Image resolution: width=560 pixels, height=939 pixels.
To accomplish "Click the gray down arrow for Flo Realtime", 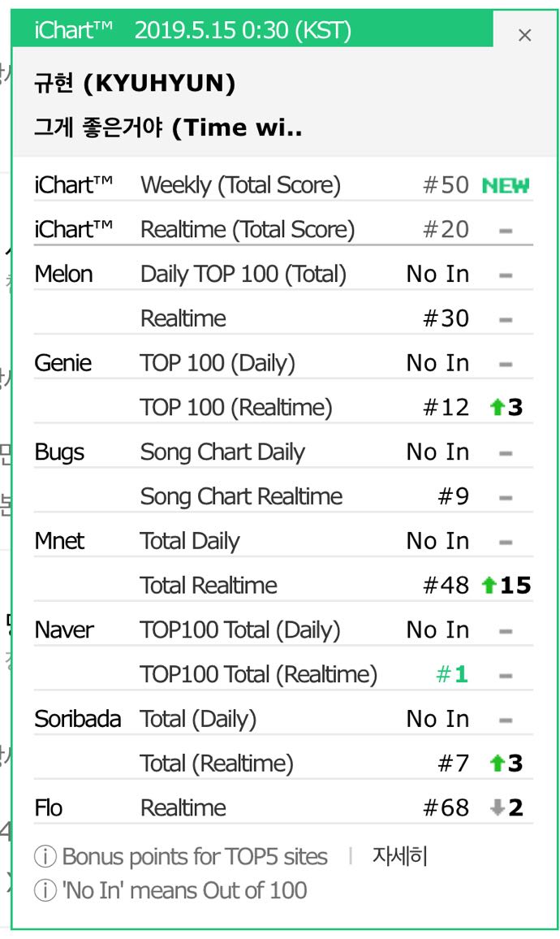I will [x=498, y=808].
